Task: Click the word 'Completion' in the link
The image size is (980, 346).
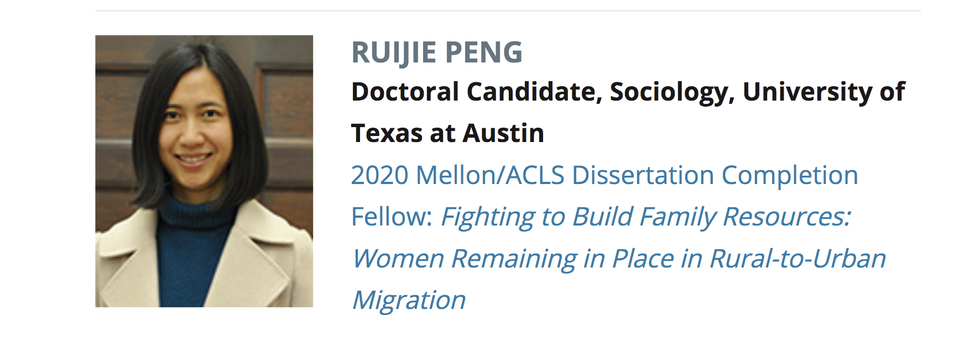Action: click(x=790, y=175)
